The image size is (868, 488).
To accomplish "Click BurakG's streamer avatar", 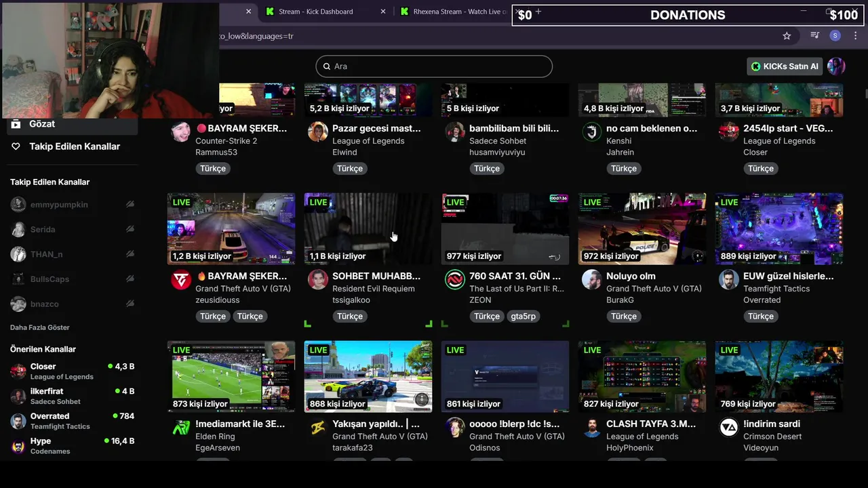I will (591, 279).
